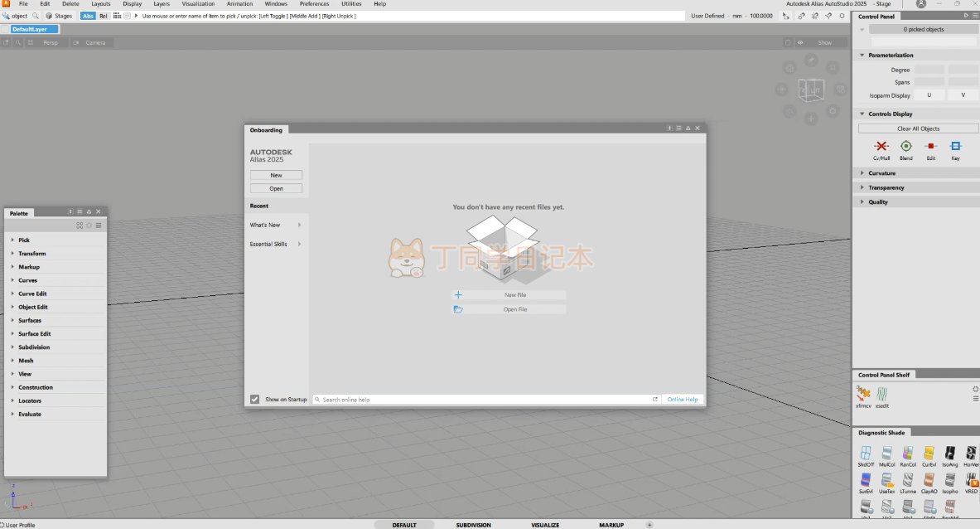Expand the Surfaces palette group

click(x=30, y=320)
